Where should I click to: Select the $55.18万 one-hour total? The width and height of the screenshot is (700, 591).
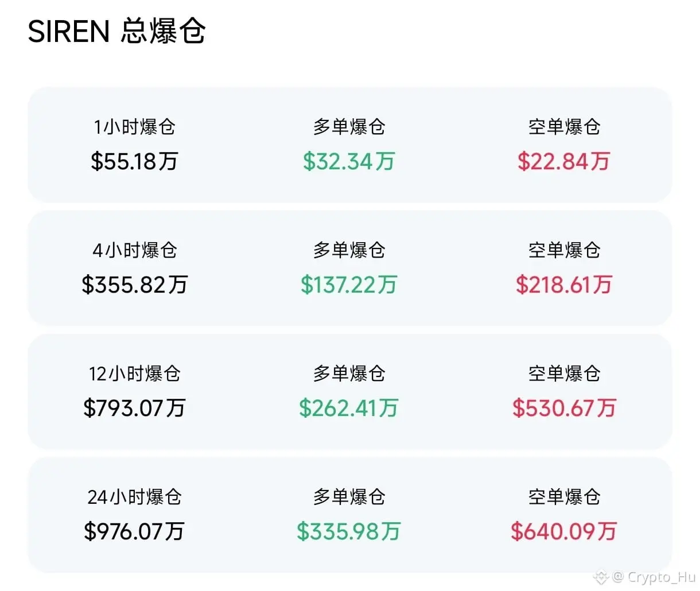click(x=134, y=161)
